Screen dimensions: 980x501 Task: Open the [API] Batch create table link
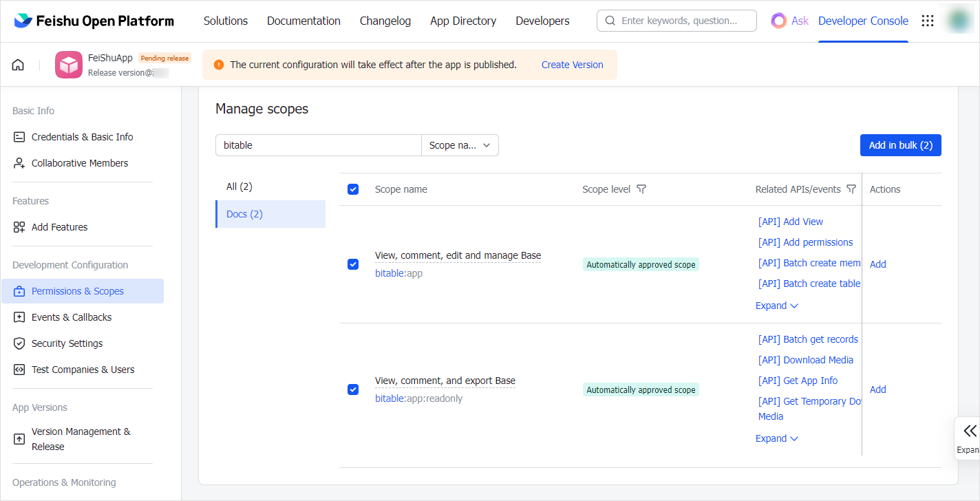point(809,284)
